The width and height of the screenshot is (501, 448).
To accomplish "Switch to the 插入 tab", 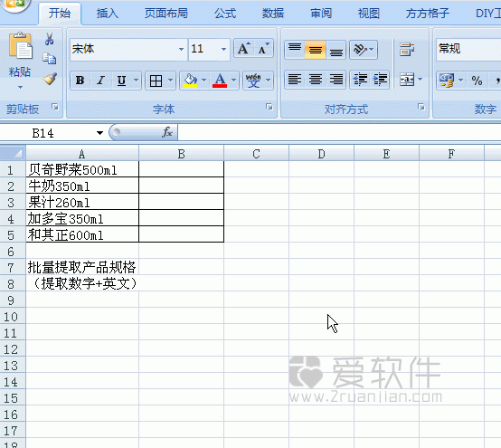I will pos(108,14).
